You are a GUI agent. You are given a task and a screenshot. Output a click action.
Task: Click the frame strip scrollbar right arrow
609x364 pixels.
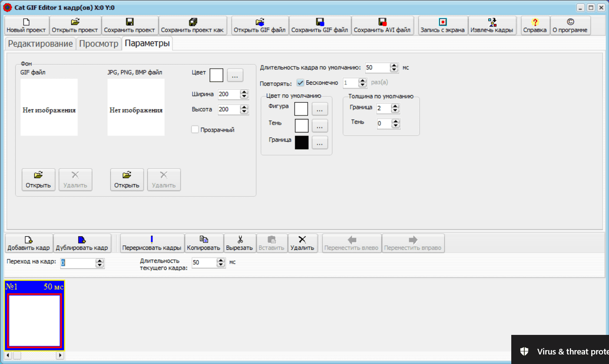click(60, 356)
